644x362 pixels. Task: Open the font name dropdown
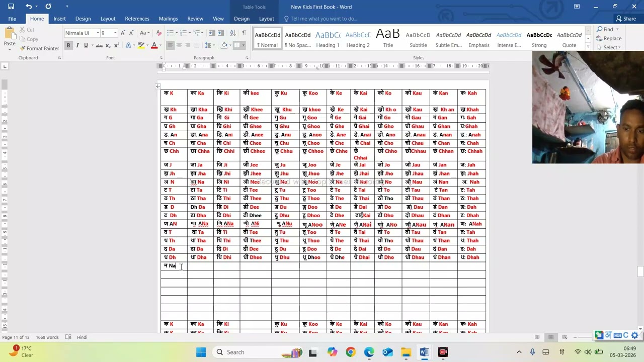click(x=98, y=33)
